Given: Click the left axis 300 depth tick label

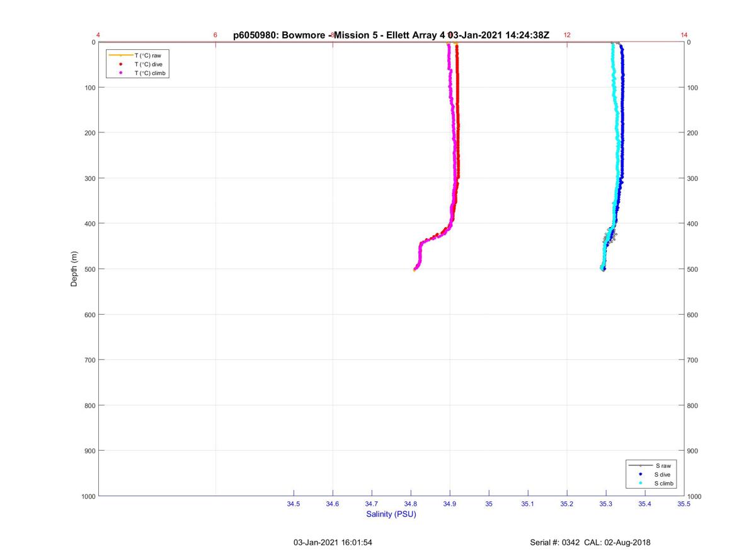Looking at the screenshot, I should click(x=90, y=178).
